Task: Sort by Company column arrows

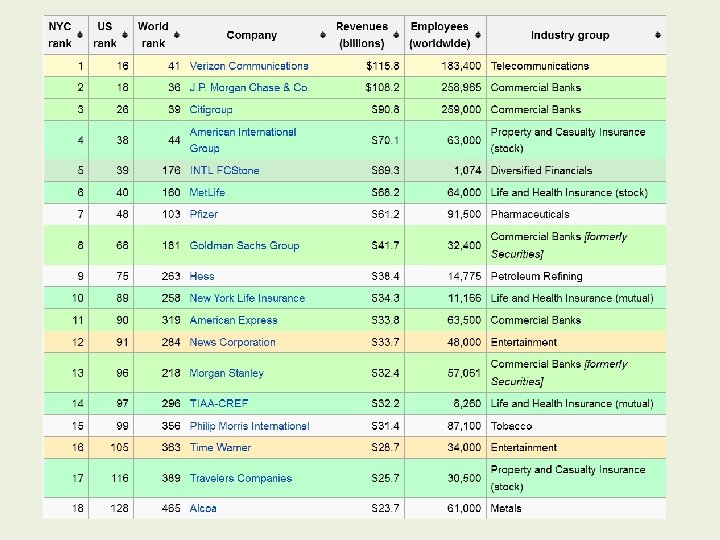Action: tap(323, 35)
